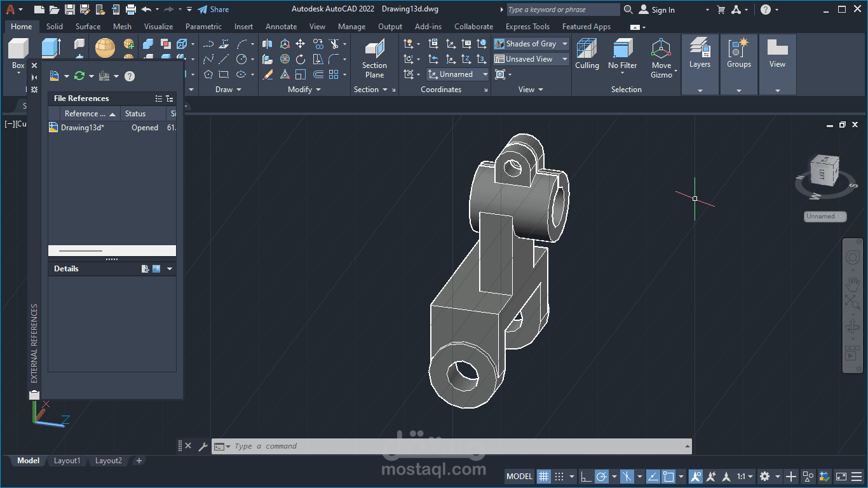
Task: Open the Layers panel button
Action: coord(700,64)
